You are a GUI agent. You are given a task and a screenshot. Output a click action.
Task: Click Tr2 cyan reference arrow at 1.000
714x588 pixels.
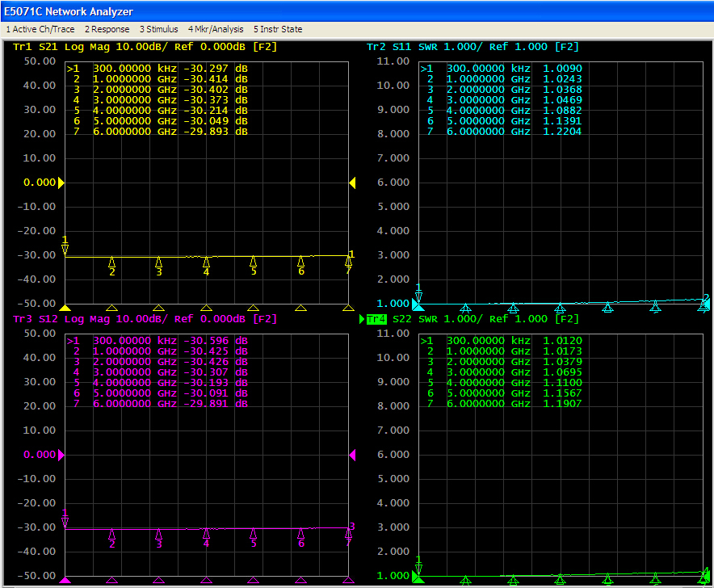click(415, 304)
